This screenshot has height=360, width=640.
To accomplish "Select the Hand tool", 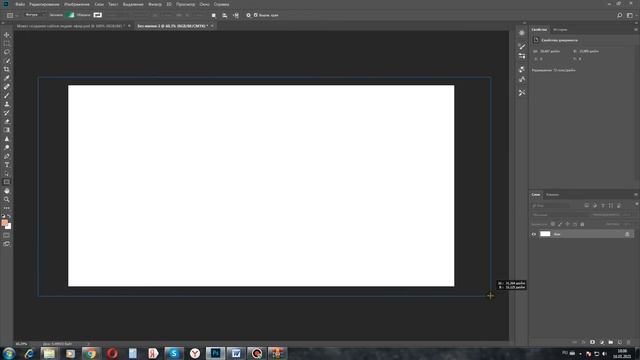I will (x=7, y=191).
